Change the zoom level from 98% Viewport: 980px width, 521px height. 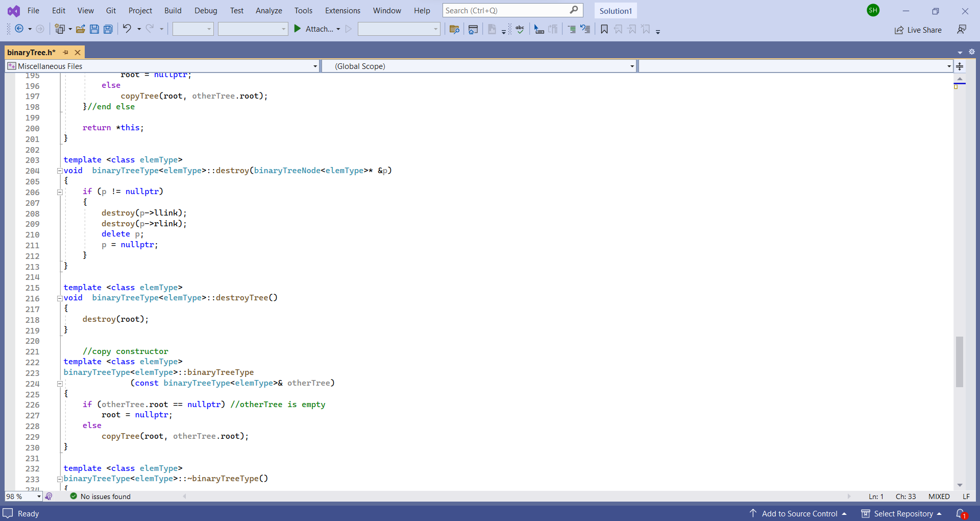click(x=23, y=496)
